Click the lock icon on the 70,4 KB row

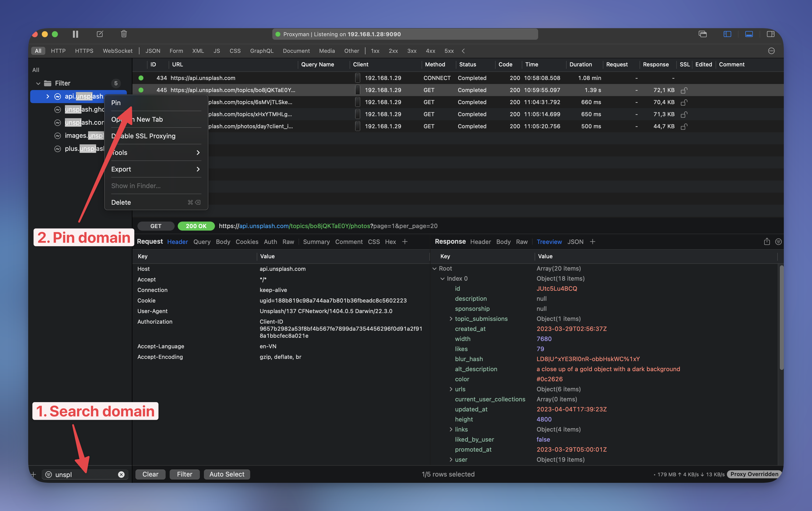coord(684,102)
